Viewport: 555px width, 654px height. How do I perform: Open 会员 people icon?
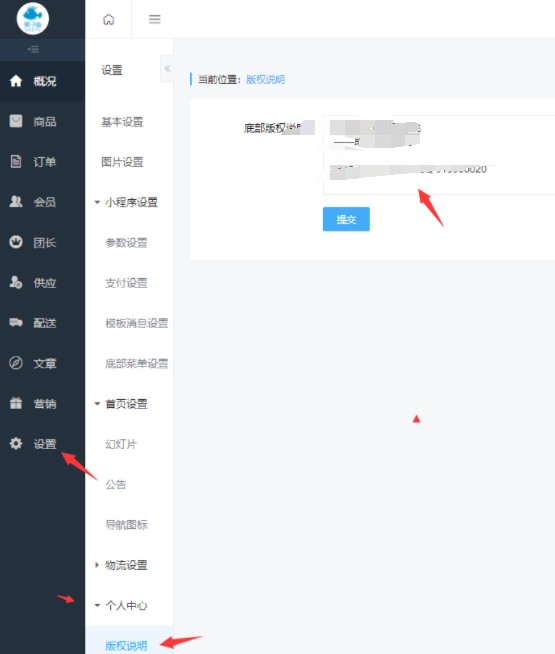click(16, 202)
